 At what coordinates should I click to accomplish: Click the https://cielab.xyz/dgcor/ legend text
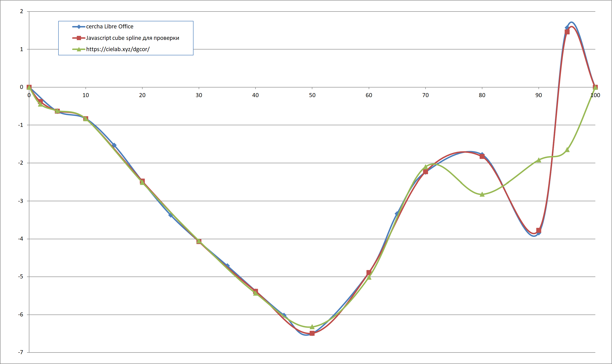click(118, 49)
